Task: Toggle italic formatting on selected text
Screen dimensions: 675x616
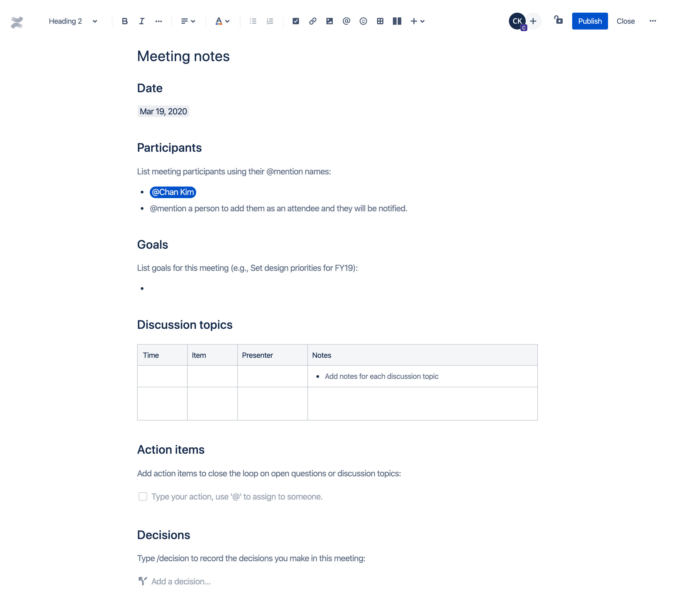Action: click(x=141, y=21)
